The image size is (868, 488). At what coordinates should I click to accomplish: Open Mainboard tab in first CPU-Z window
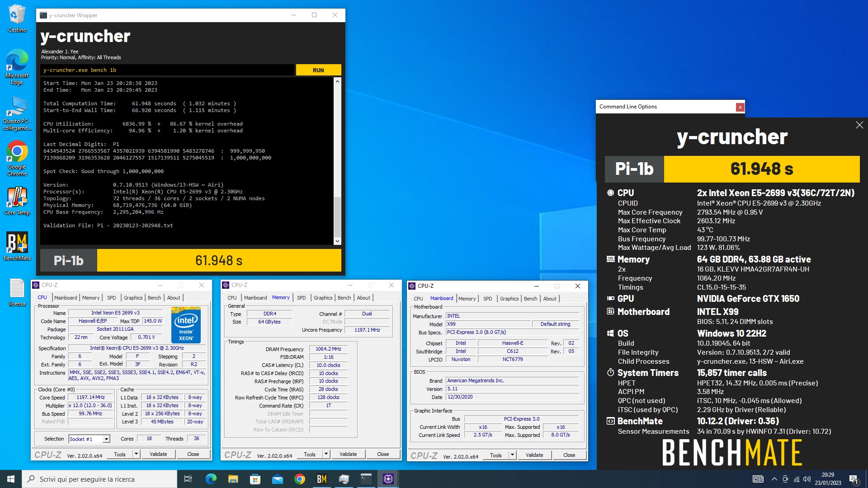[66, 298]
